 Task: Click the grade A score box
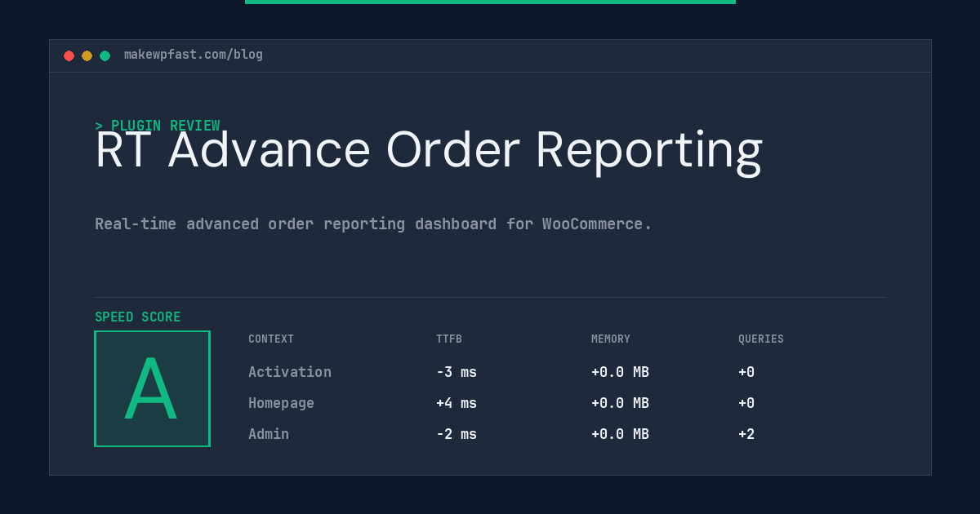tap(152, 388)
